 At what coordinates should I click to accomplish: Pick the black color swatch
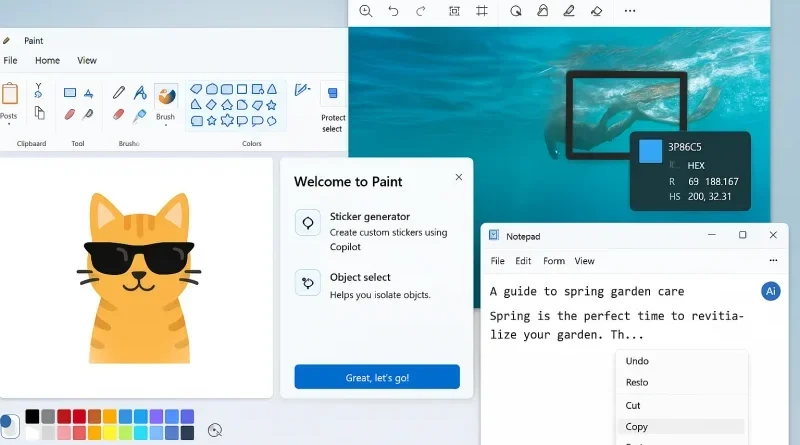pos(32,416)
